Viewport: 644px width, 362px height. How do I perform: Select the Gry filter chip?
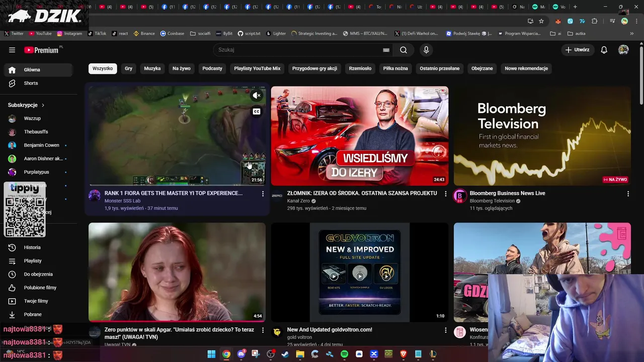pyautogui.click(x=128, y=68)
